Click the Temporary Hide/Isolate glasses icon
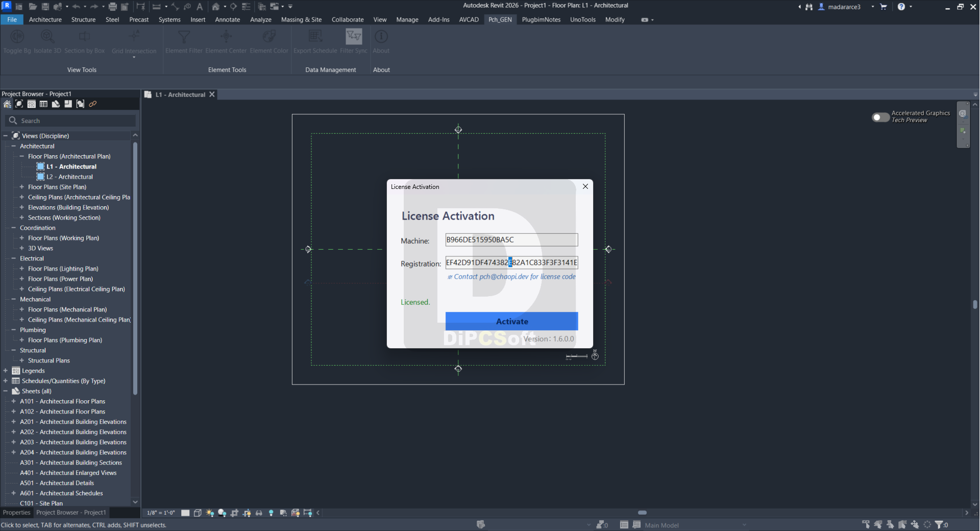 click(259, 513)
